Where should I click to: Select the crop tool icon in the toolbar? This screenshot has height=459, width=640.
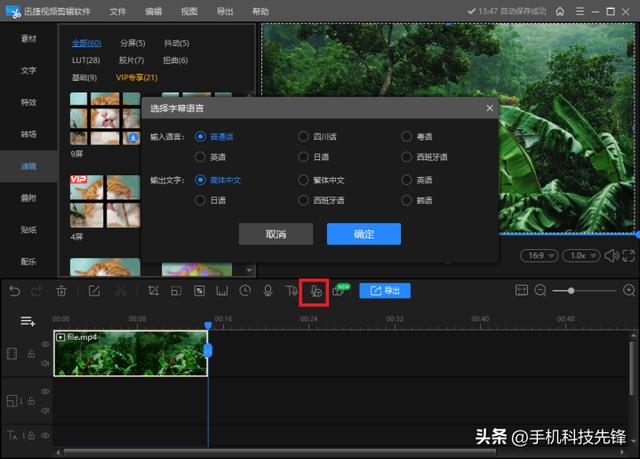click(x=153, y=291)
